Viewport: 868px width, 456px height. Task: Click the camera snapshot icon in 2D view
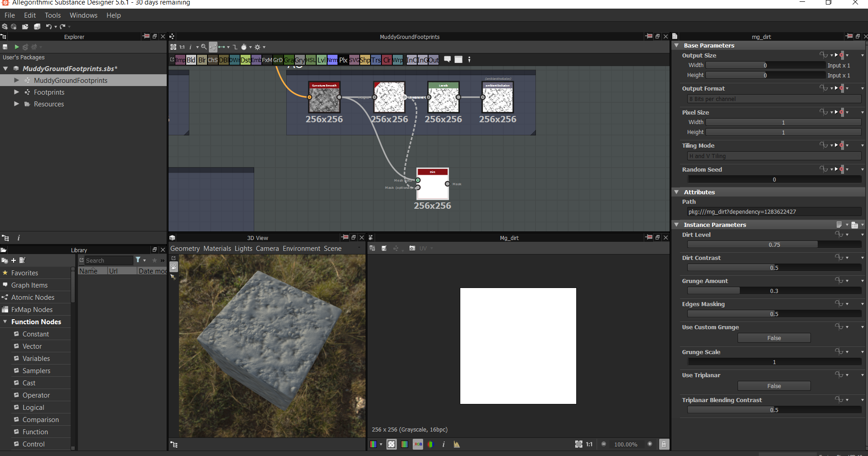coord(412,248)
